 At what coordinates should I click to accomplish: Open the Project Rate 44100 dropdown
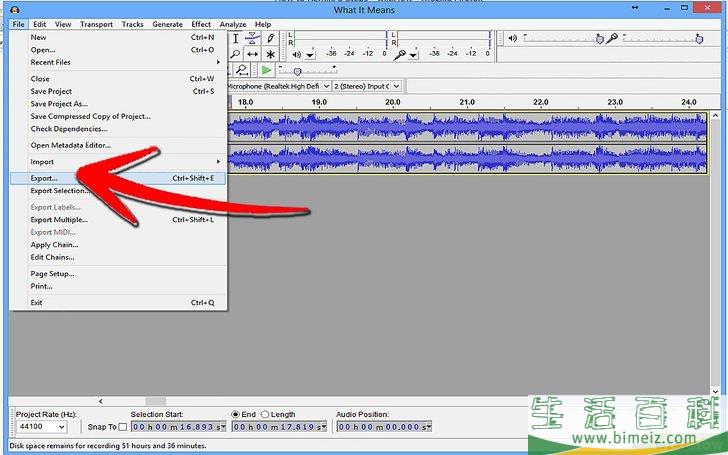pos(61,427)
